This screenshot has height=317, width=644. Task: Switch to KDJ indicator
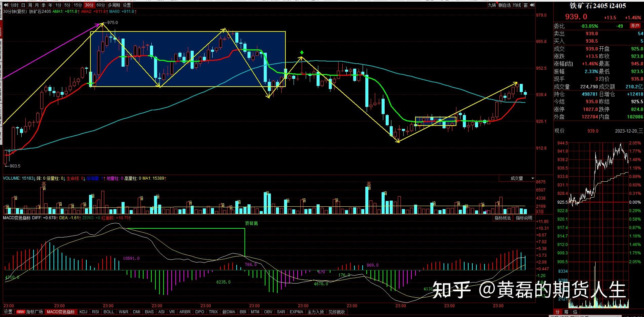tap(83, 312)
